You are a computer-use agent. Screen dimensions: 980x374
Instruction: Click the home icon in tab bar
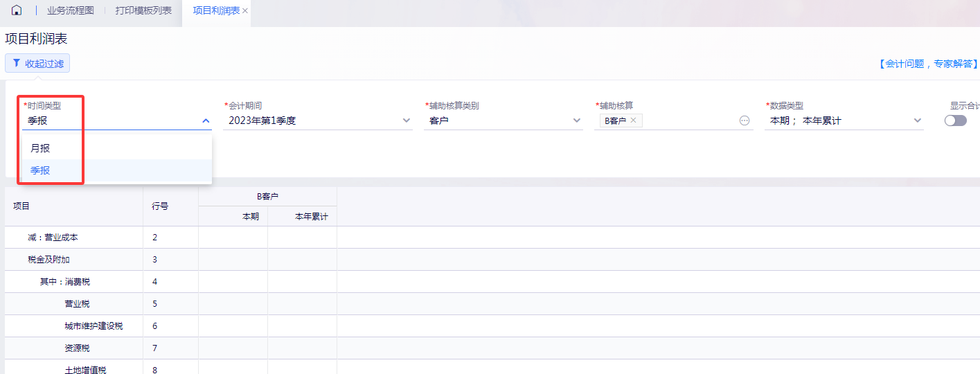tap(17, 10)
